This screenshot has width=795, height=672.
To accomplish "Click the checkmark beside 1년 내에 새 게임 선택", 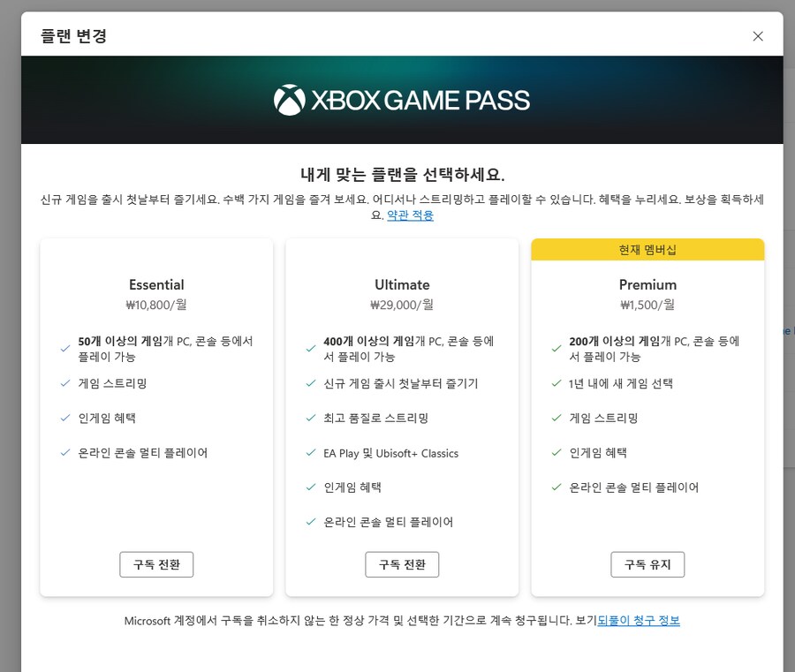I will pyautogui.click(x=556, y=383).
